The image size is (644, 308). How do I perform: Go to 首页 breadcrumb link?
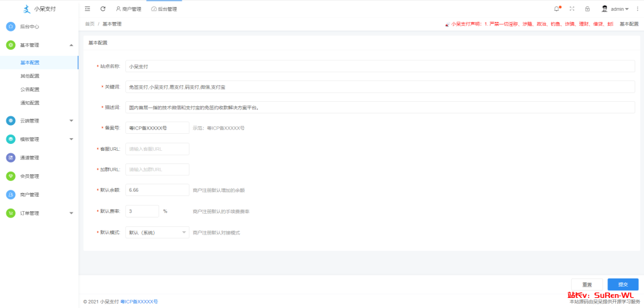(89, 25)
